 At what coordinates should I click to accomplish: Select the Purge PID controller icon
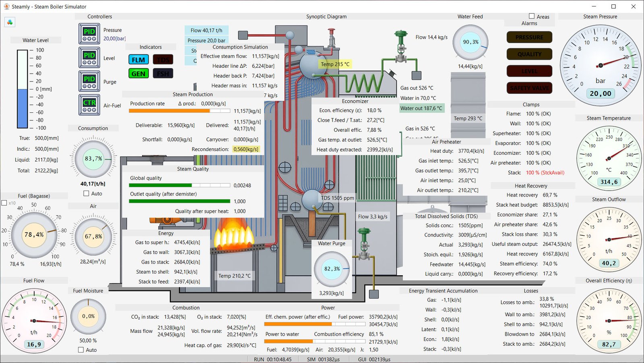[x=89, y=81]
